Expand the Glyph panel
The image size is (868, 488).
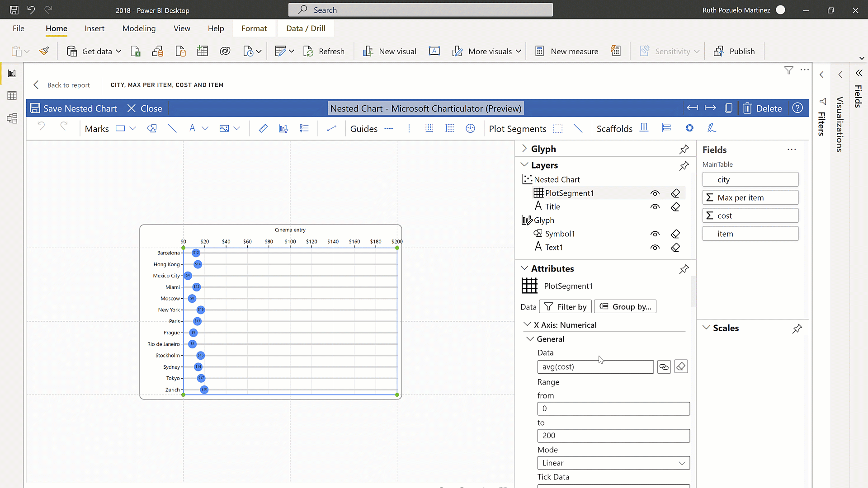click(524, 149)
